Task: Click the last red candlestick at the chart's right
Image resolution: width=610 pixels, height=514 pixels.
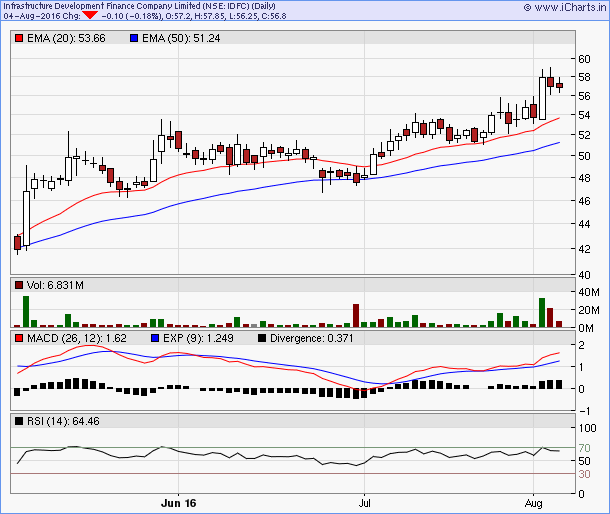Action: (559, 85)
